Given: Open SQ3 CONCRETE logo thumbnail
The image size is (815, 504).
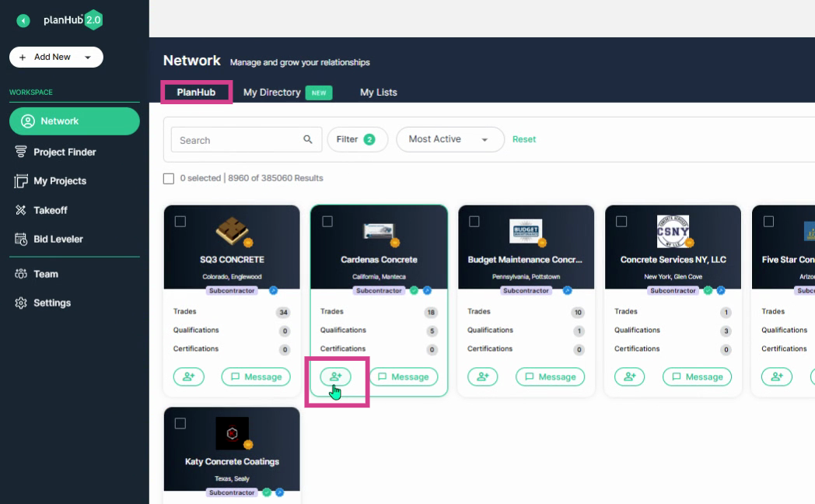Looking at the screenshot, I should (x=232, y=230).
